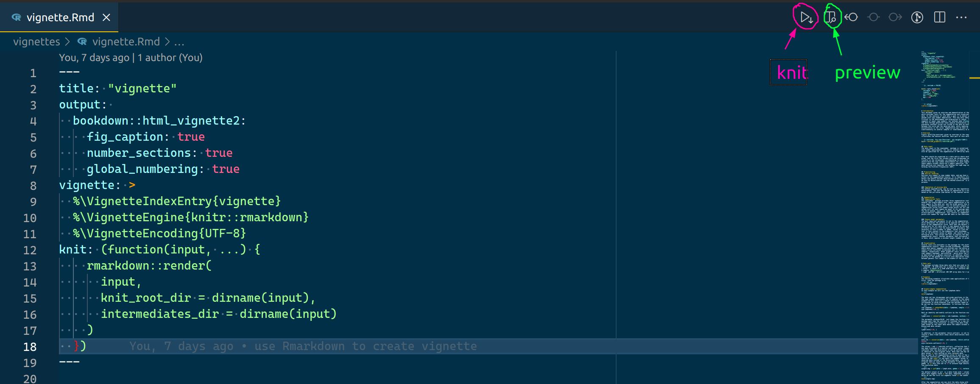This screenshot has height=384, width=980.
Task: Expand the breadcrumb ellipsis after vignette.Rmd
Action: click(x=179, y=42)
